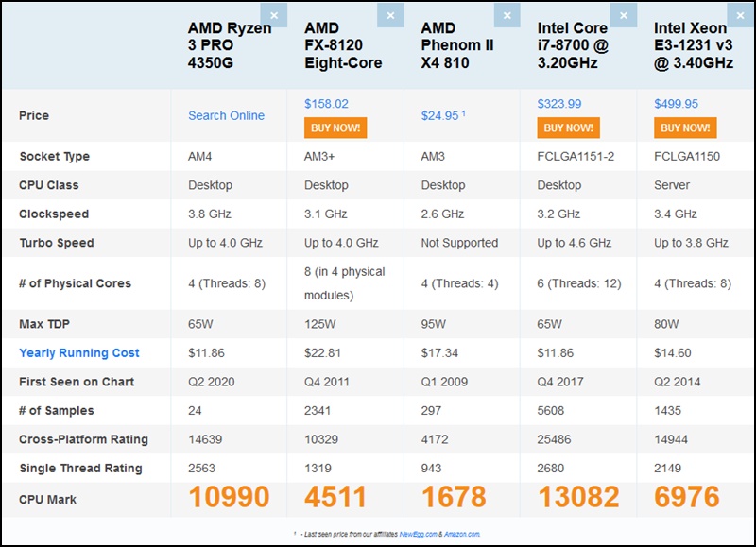Remove AMD Phenom II X4 810 column
The image size is (756, 547).
tap(507, 15)
